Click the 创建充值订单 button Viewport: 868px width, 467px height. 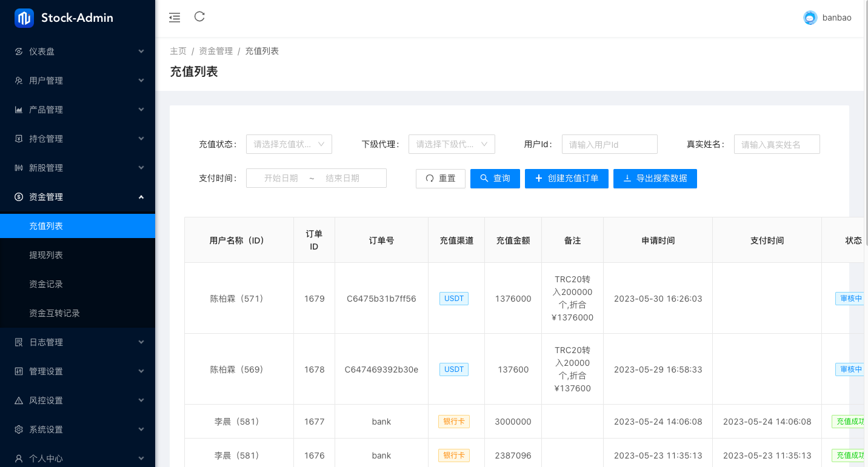(x=566, y=179)
